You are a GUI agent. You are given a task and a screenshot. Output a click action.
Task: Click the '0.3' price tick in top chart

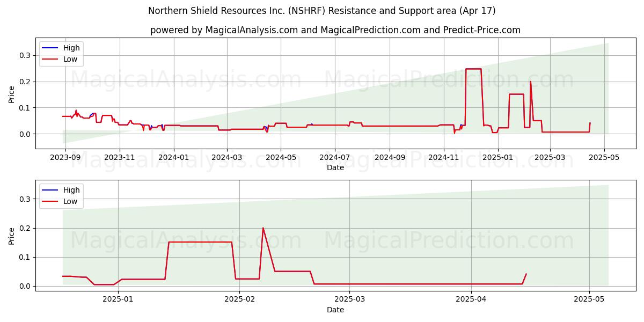point(26,55)
